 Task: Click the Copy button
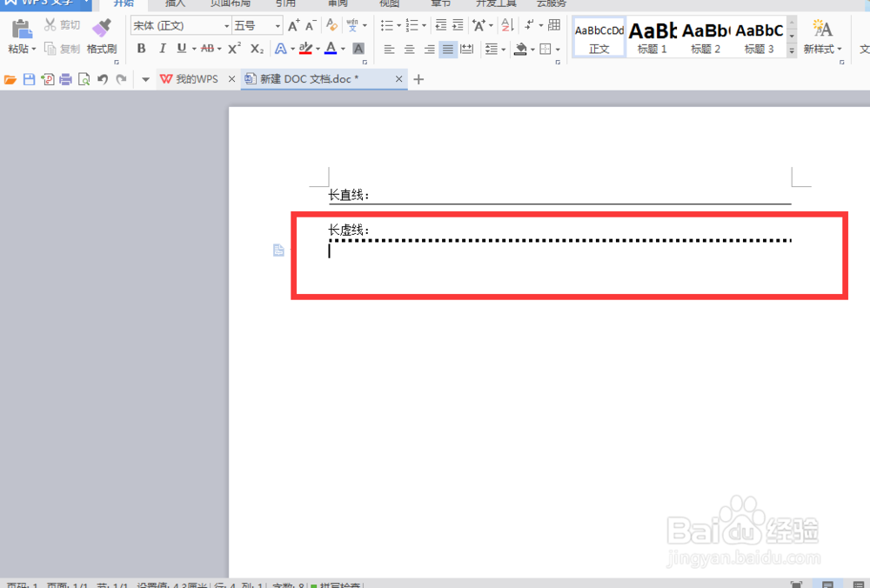(x=62, y=49)
